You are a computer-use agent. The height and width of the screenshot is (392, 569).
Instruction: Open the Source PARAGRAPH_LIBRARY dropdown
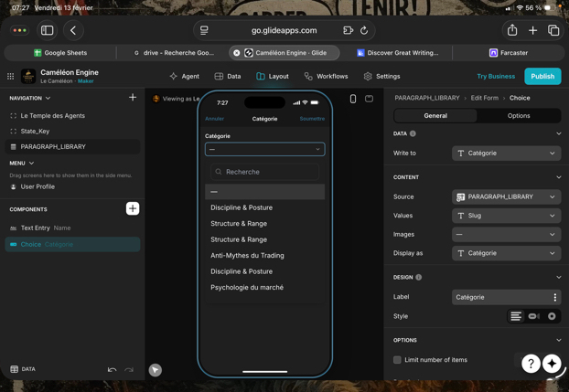tap(506, 196)
